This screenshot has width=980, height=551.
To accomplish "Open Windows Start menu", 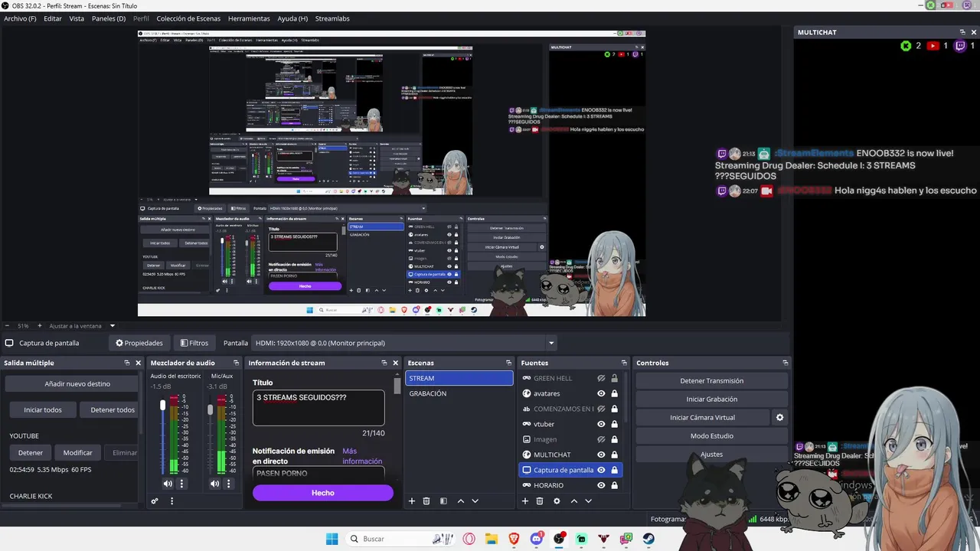I will (332, 539).
